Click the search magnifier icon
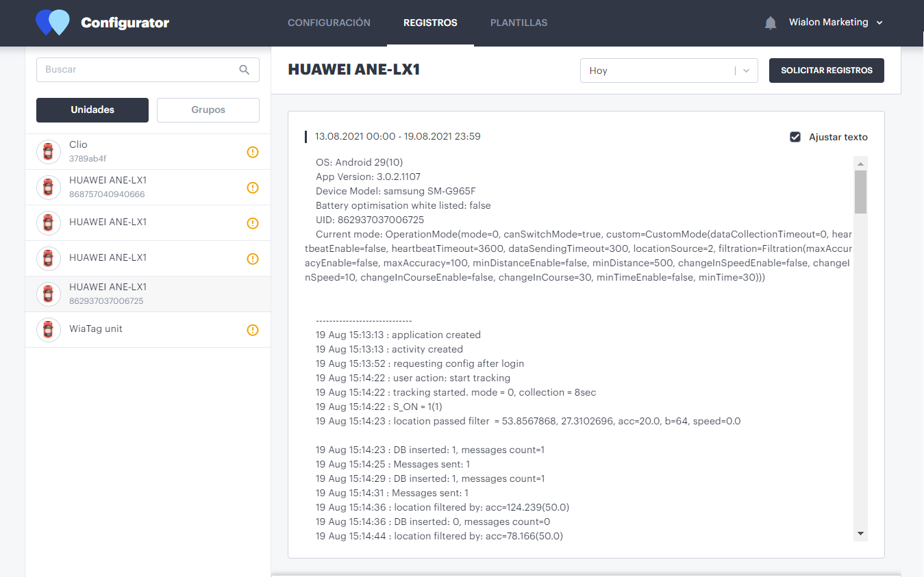 coord(245,70)
